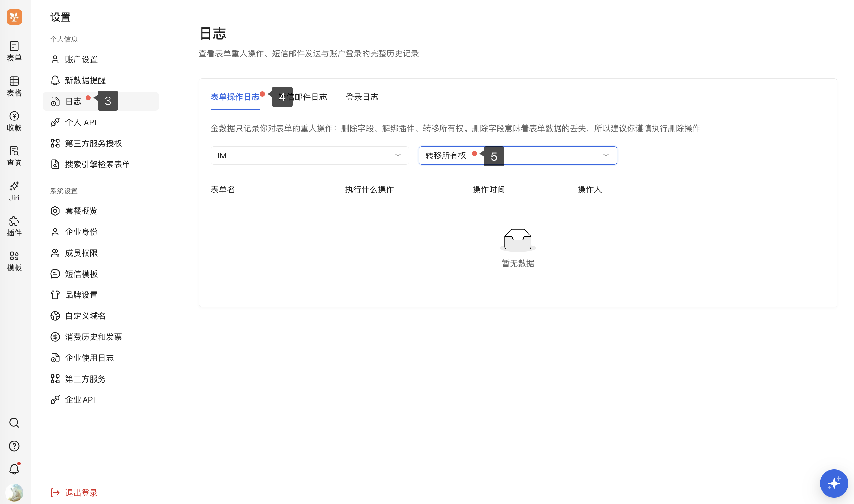This screenshot has height=504, width=854.
Task: Click the user avatar at bottom left
Action: [x=14, y=492]
